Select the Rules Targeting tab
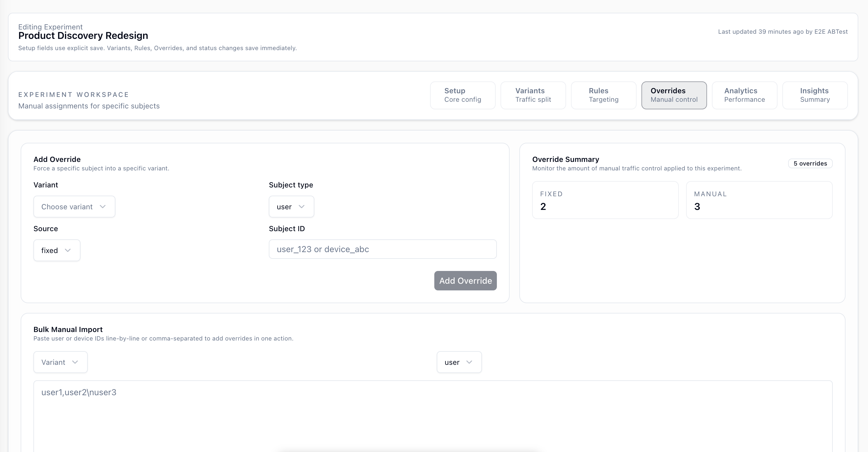 603,95
